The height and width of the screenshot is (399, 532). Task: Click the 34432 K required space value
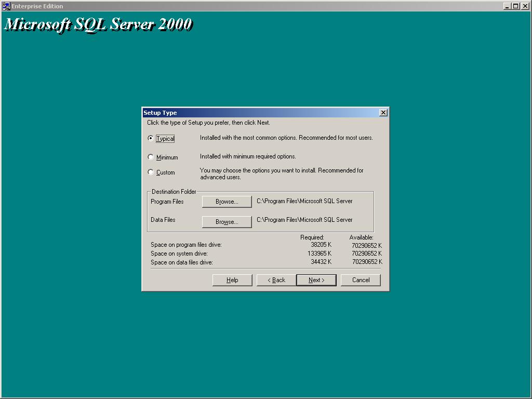click(x=321, y=262)
